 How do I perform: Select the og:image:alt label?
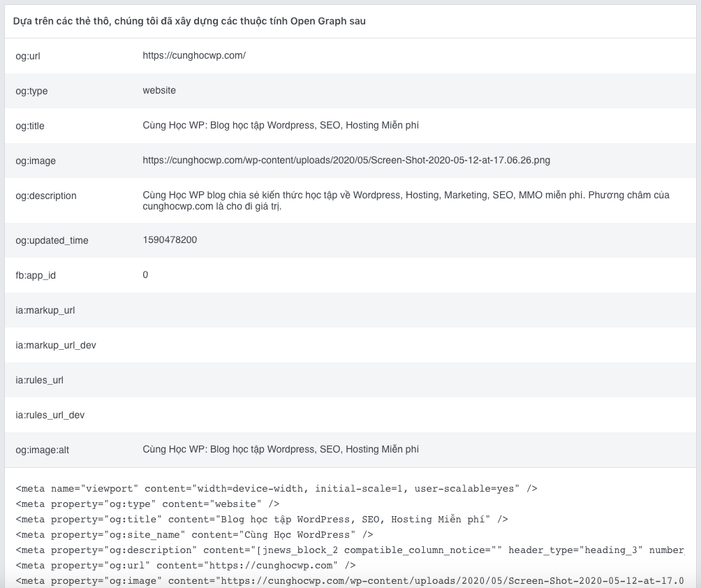coord(43,450)
